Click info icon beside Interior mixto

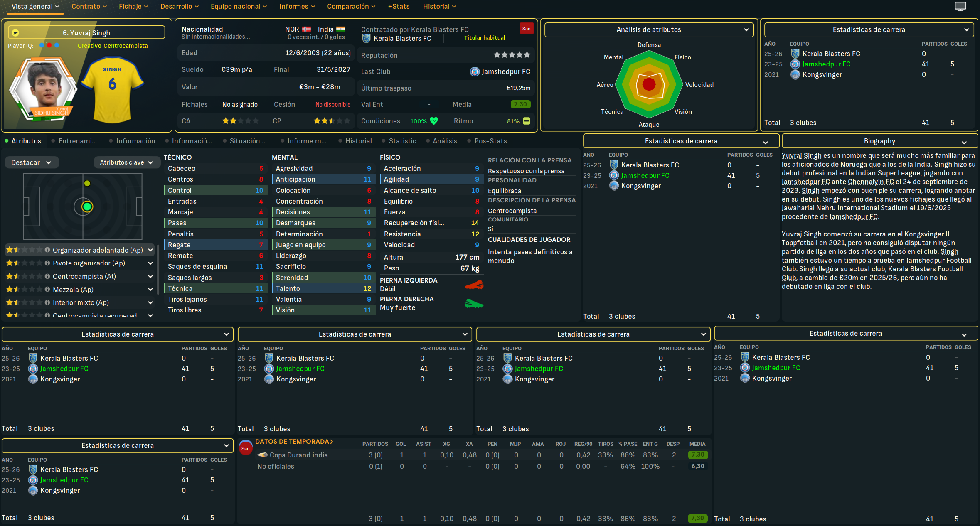click(x=47, y=302)
